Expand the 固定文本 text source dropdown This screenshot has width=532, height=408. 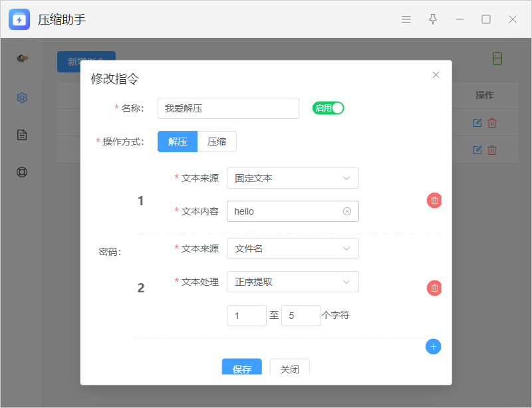[x=293, y=178]
